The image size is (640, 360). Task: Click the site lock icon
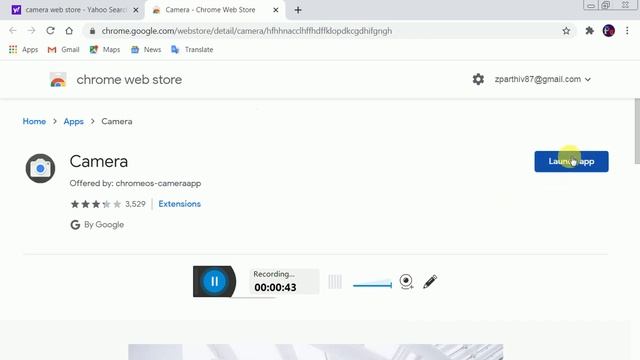click(x=92, y=31)
